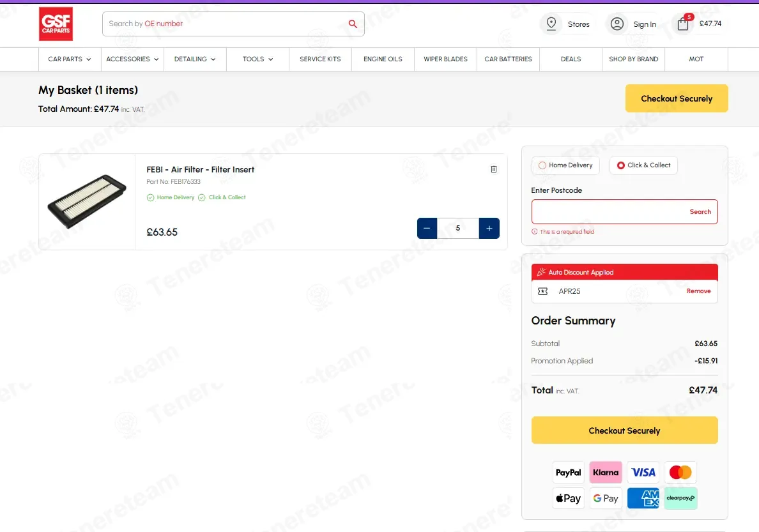Open the Shop By Brand menu item
This screenshot has width=759, height=532.
[x=633, y=59]
